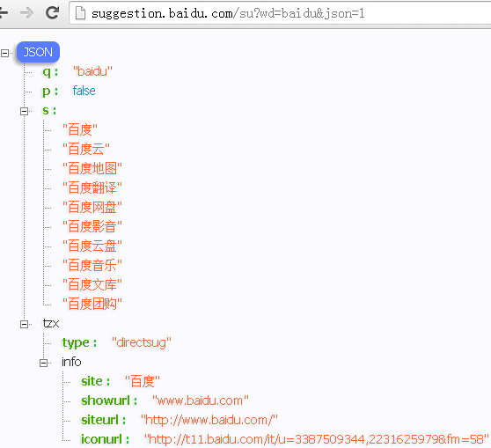Collapse the tzx node
491x448 pixels.
tap(24, 324)
